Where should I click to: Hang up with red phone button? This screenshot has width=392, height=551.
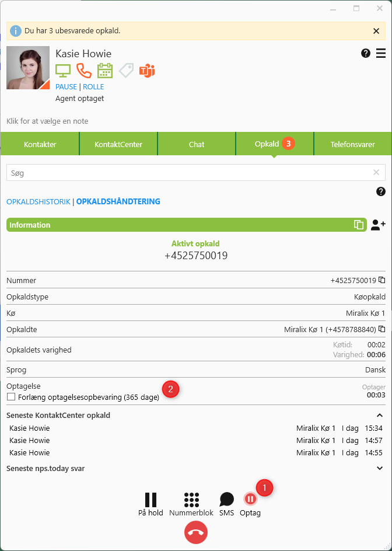coord(196,532)
